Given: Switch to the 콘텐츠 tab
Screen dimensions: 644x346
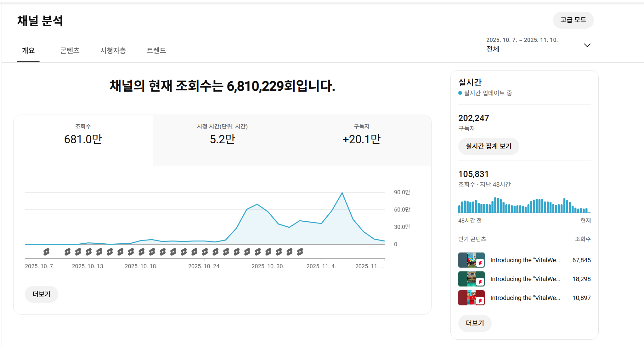Looking at the screenshot, I should (x=70, y=50).
